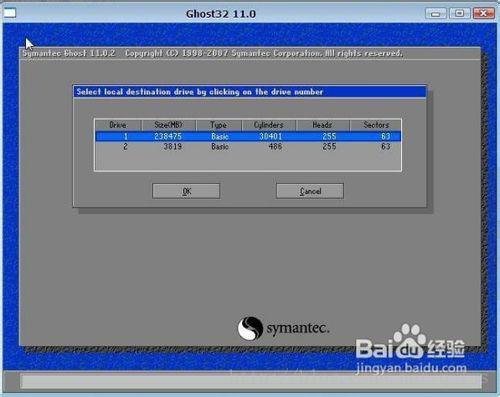The height and width of the screenshot is (397, 500).
Task: Click the Size(MB) column header
Action: [x=169, y=125]
